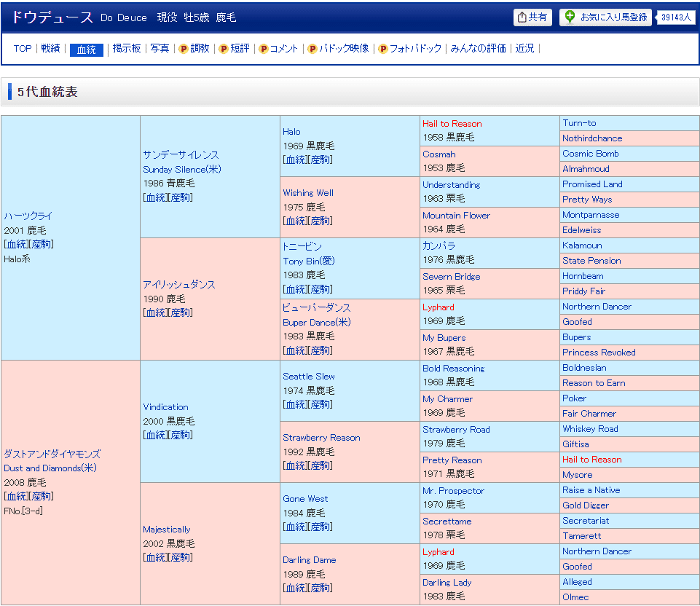This screenshot has height=606, width=700.
Task: Open アイリッシュダンス horse link
Action: click(179, 285)
